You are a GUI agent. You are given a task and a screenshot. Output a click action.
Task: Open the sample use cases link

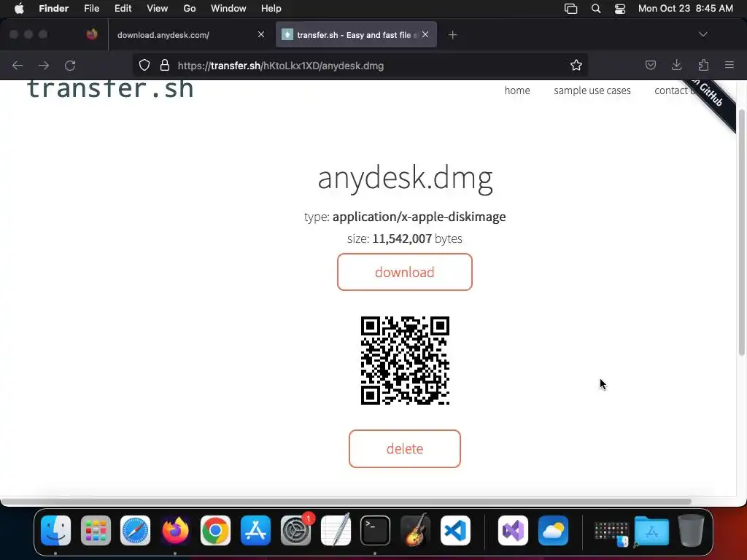(592, 90)
